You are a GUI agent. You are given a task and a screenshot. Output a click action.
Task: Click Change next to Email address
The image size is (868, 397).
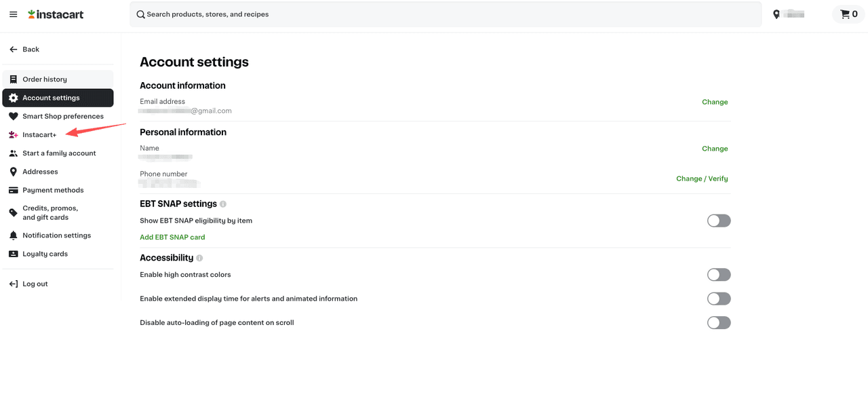pos(715,101)
